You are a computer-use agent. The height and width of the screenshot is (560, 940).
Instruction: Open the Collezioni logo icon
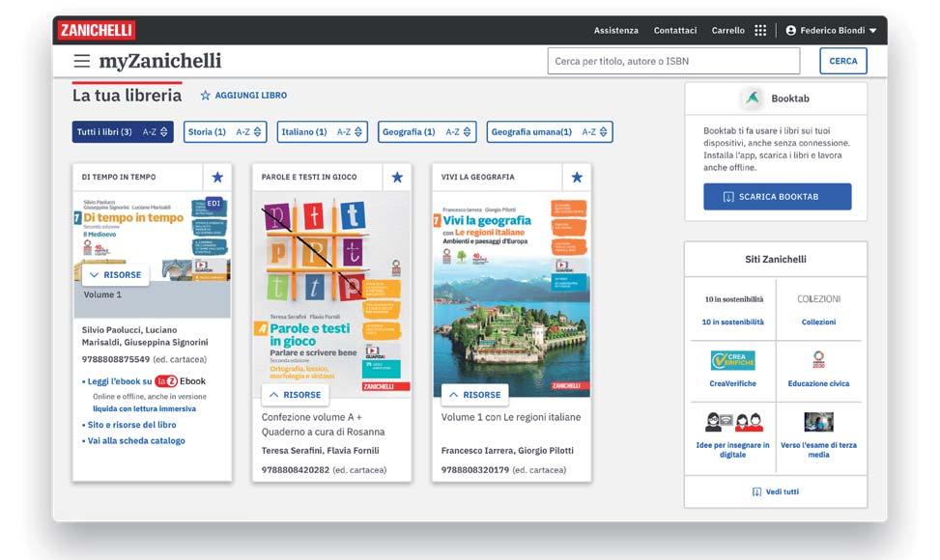coord(818,299)
